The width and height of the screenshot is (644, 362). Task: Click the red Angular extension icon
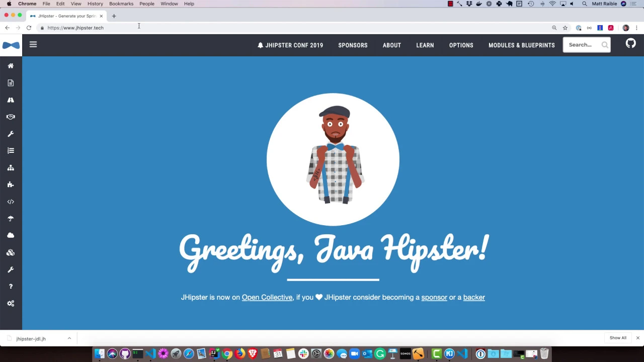(611, 28)
